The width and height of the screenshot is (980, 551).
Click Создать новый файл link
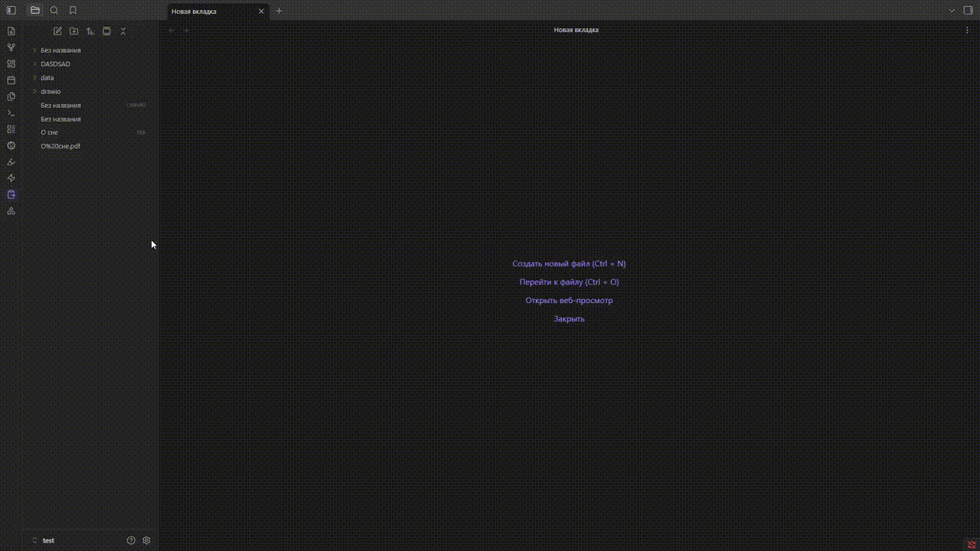pyautogui.click(x=569, y=263)
